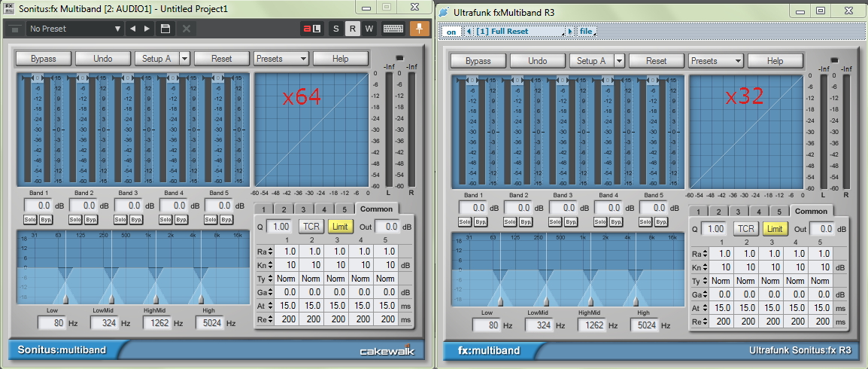The height and width of the screenshot is (369, 868).
Task: Toggle automation write W button
Action: pyautogui.click(x=369, y=29)
